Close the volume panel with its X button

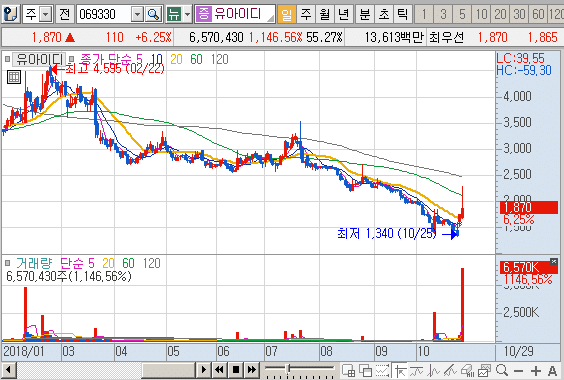[554, 261]
